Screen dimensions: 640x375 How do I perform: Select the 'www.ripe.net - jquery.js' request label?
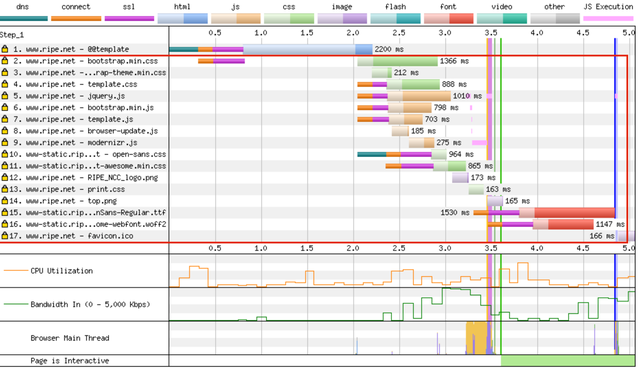[76, 96]
